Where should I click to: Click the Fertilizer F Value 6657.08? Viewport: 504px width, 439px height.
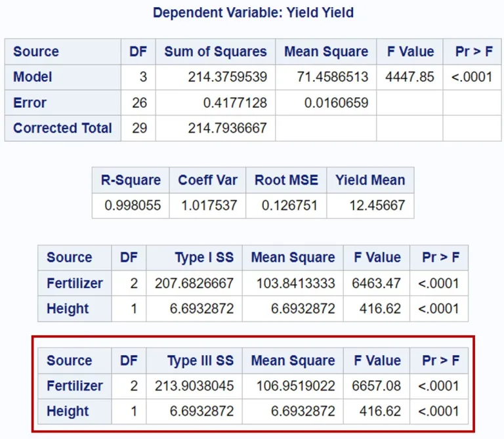[x=376, y=386]
